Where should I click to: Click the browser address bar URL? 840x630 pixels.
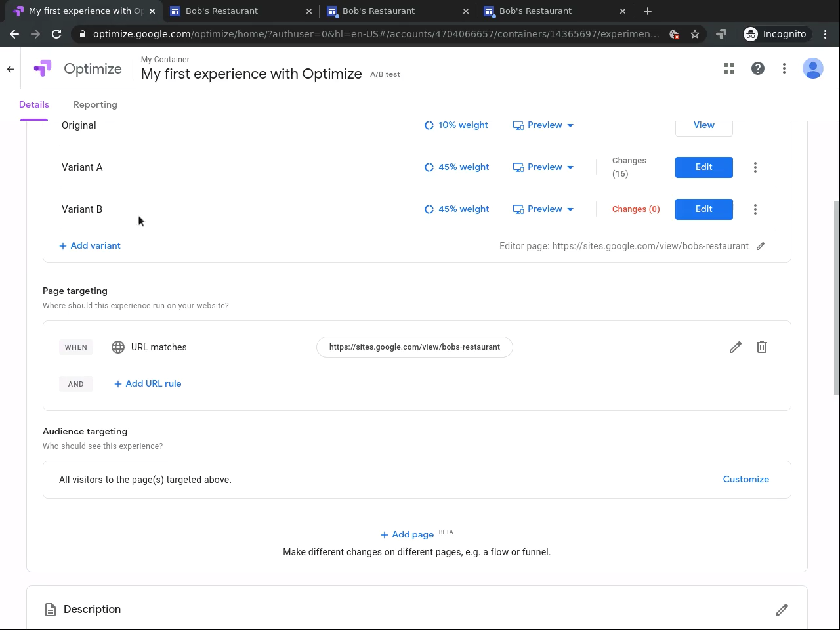(x=376, y=34)
